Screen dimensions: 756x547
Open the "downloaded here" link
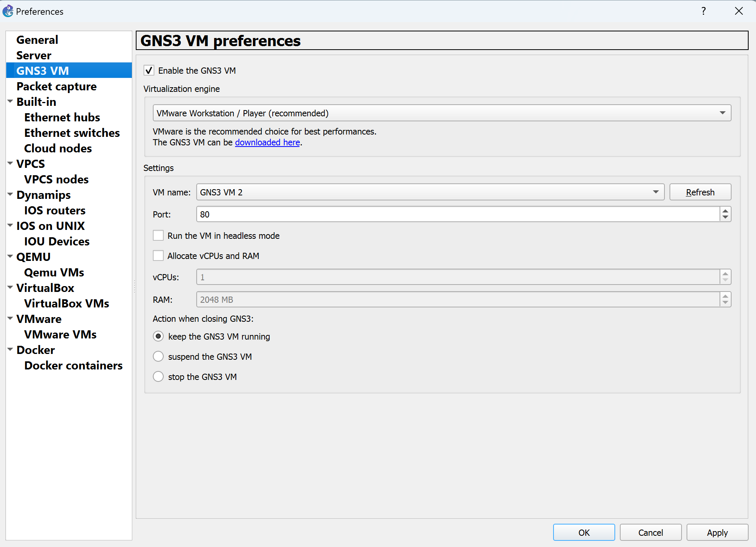(268, 142)
